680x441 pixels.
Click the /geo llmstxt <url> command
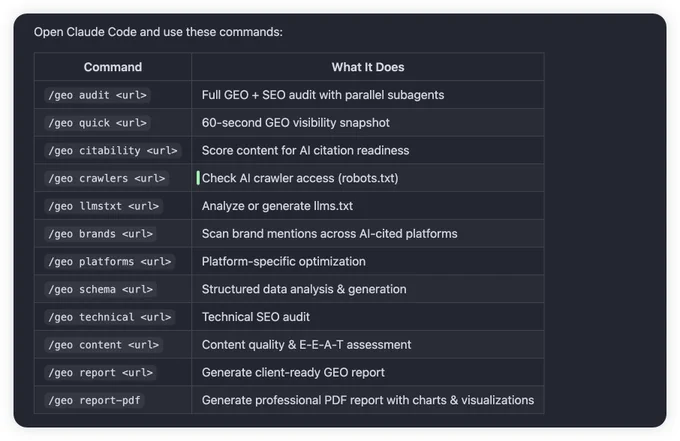click(104, 206)
